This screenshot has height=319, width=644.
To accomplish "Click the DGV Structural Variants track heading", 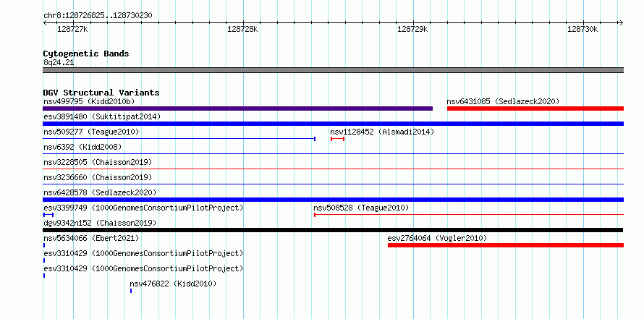I will pos(101,93).
